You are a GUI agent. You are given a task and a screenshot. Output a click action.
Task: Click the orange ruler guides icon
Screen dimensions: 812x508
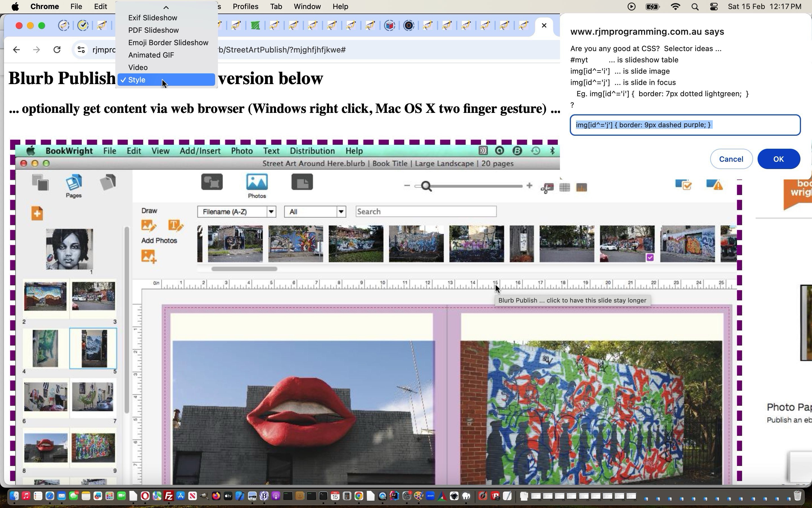[581, 187]
